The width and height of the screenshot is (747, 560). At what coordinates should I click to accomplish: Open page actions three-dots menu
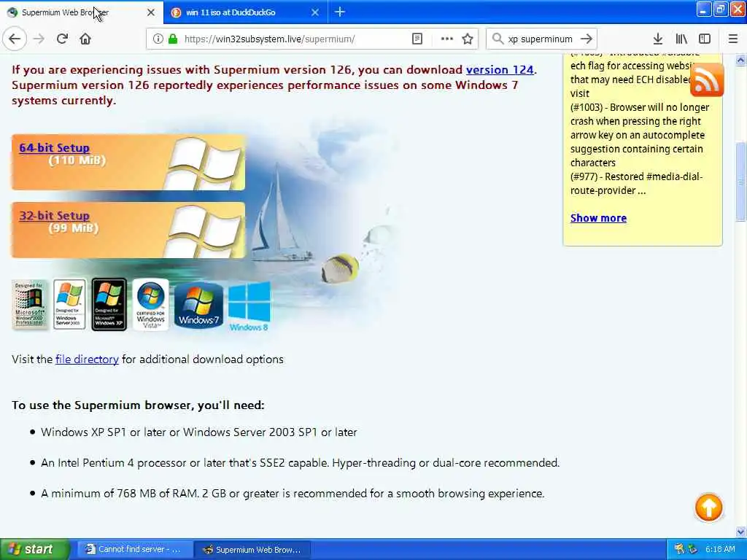[x=447, y=39]
